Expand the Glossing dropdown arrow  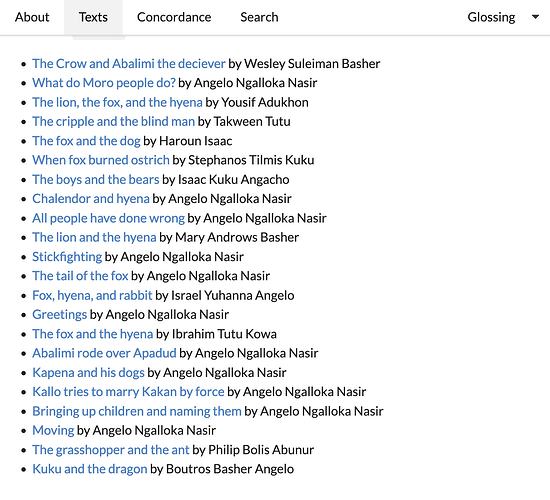pyautogui.click(x=535, y=17)
